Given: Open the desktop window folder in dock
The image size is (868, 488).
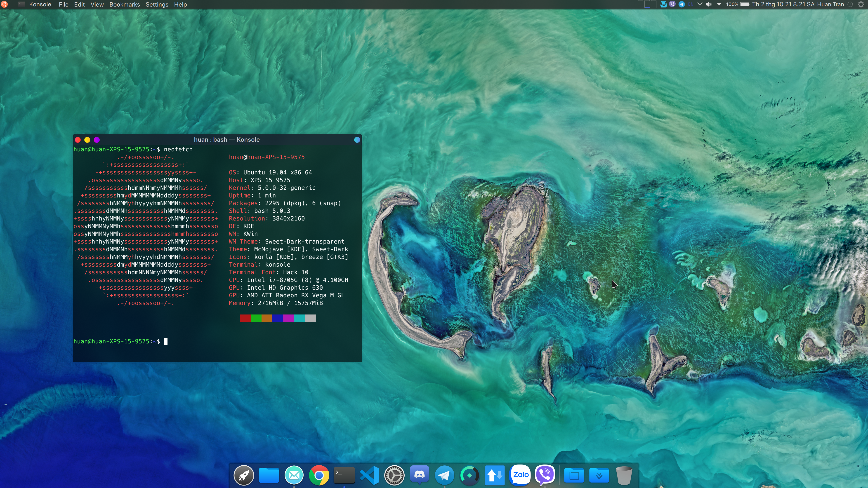Looking at the screenshot, I should (574, 475).
